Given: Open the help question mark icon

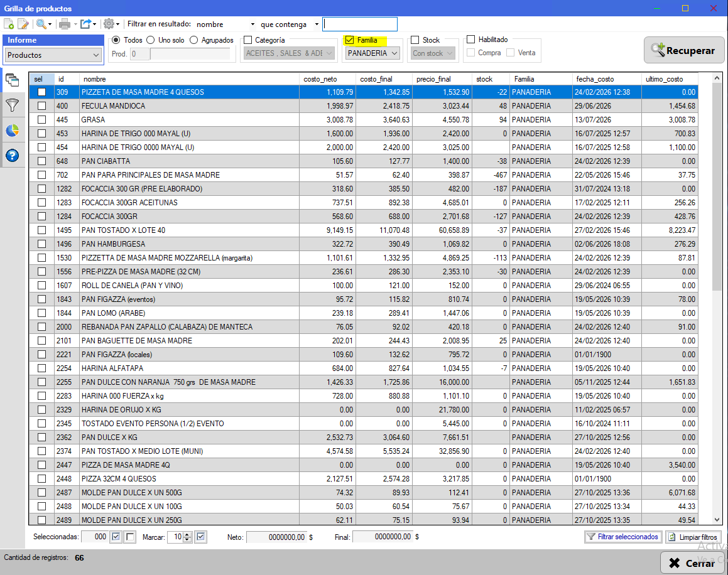Looking at the screenshot, I should (x=12, y=156).
